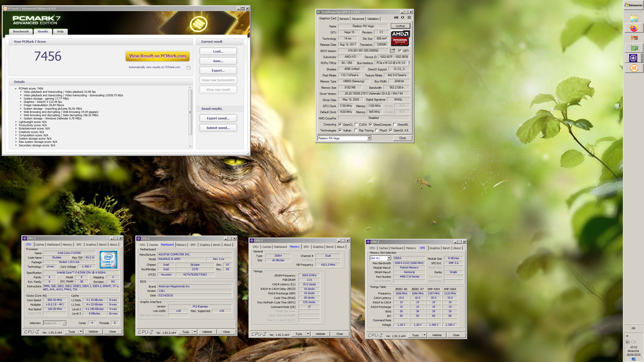Toggle the Ray Tracing checkbox
Image resolution: width=644 pixels, height=362 pixels.
[x=356, y=130]
